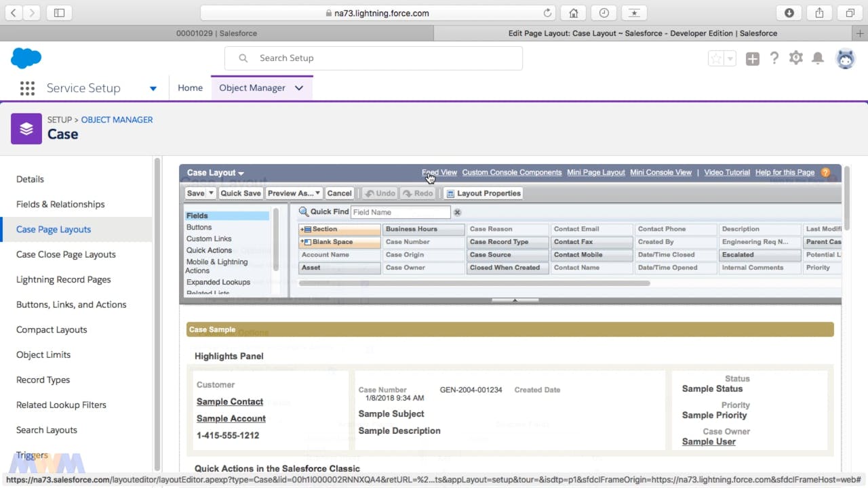Open Custom Console Components link

512,172
